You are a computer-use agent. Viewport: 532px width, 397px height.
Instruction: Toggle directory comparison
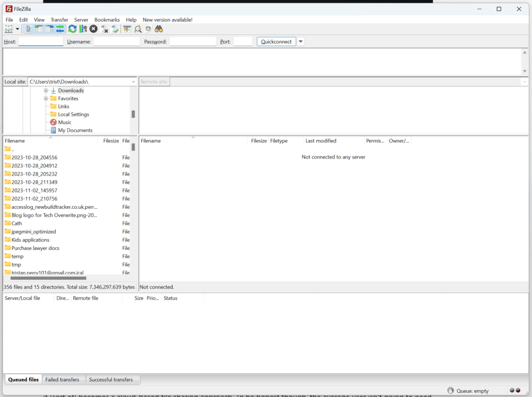[x=138, y=29]
